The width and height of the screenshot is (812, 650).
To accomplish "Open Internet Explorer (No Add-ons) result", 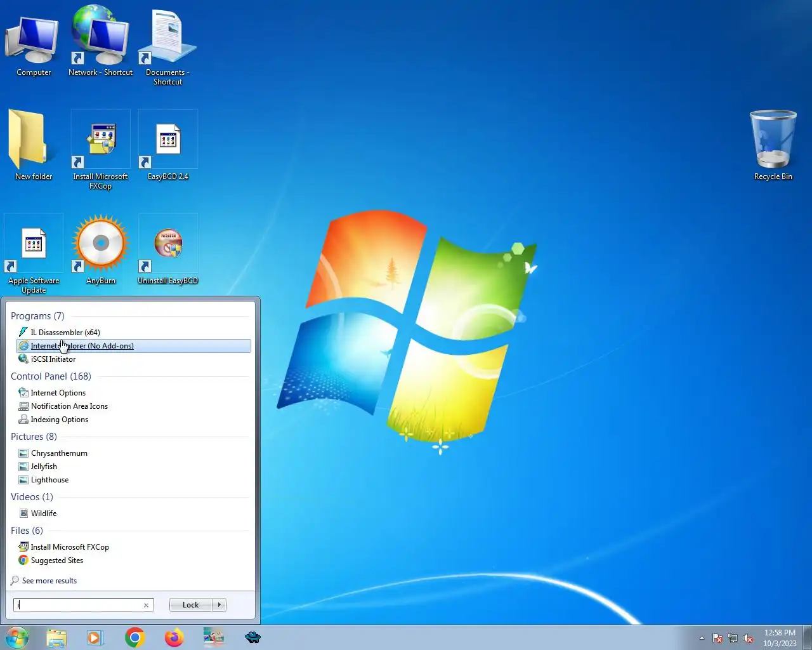I will point(133,346).
